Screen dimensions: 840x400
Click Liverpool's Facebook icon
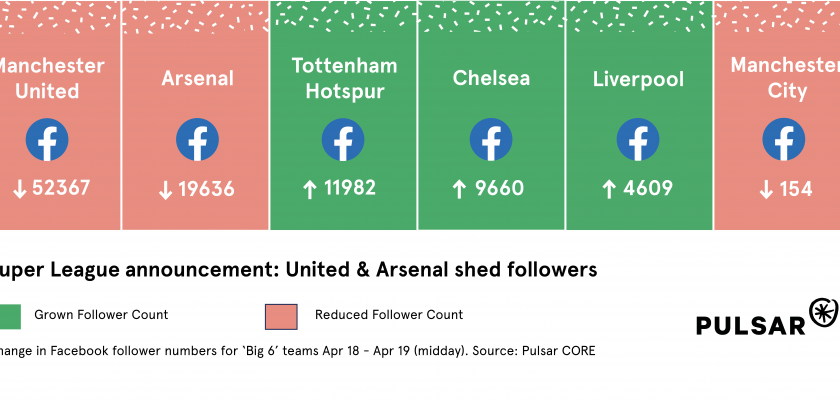coord(638,140)
